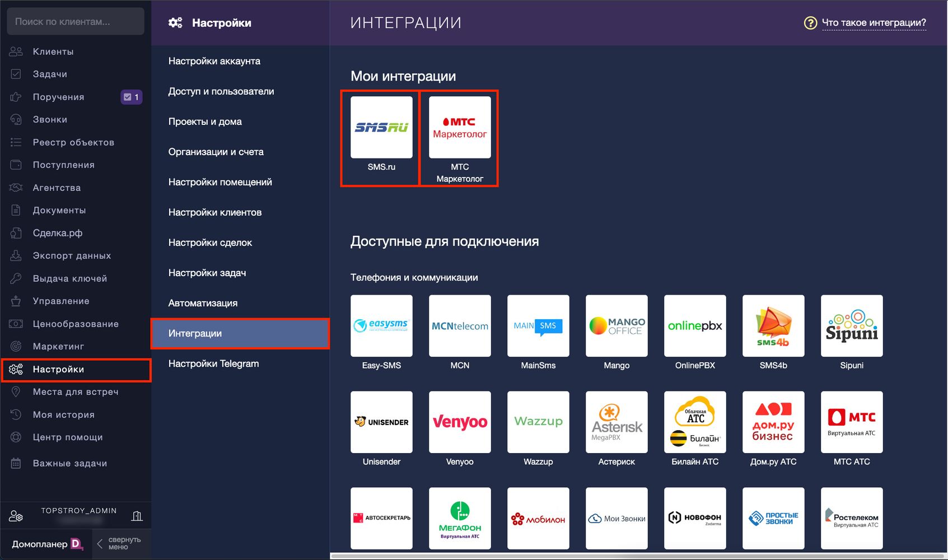
Task: Choose the Wazzup integration tile
Action: point(538,422)
